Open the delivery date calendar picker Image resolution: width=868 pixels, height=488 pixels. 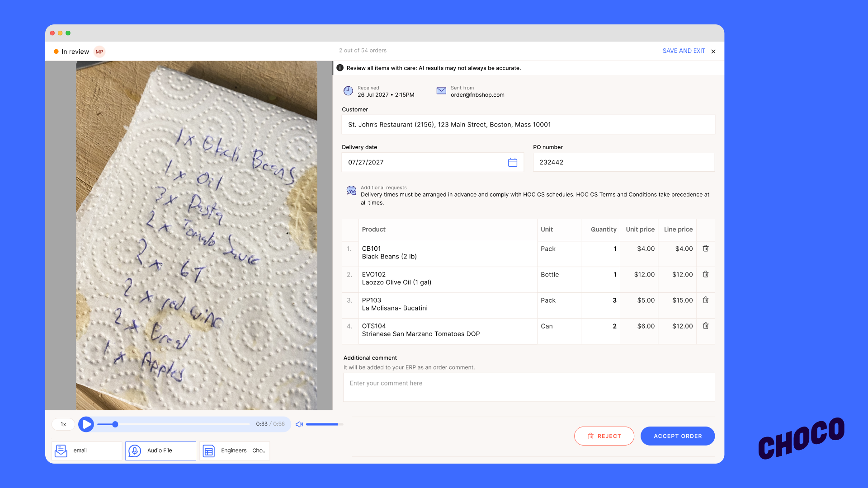[x=512, y=162]
